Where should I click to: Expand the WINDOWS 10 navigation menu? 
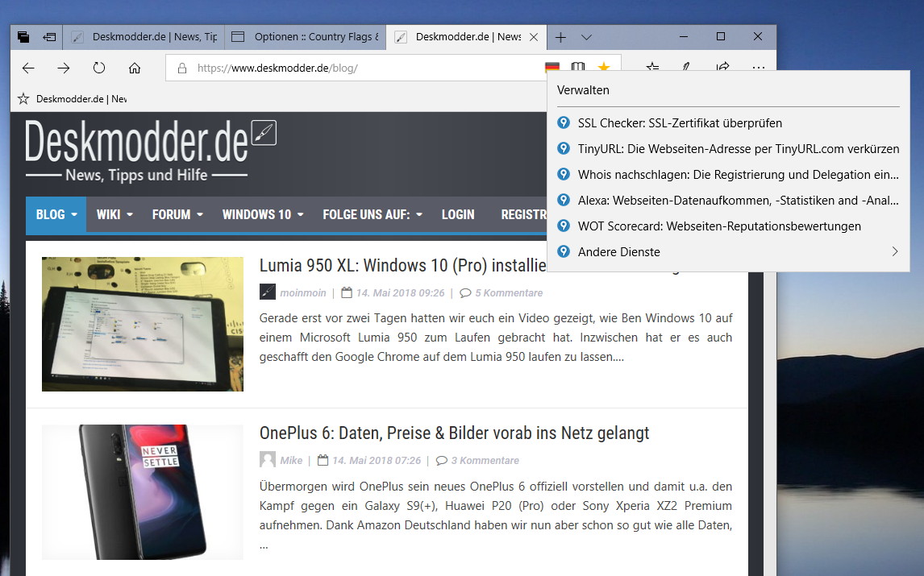tap(263, 215)
